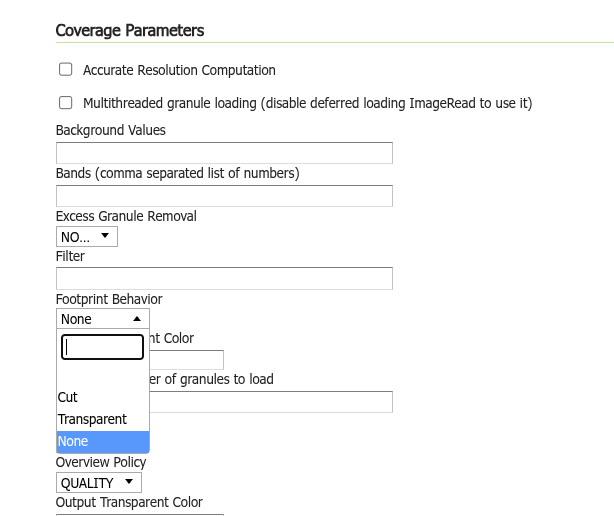Click the Bands input field
The image size is (614, 516).
pyautogui.click(x=224, y=196)
